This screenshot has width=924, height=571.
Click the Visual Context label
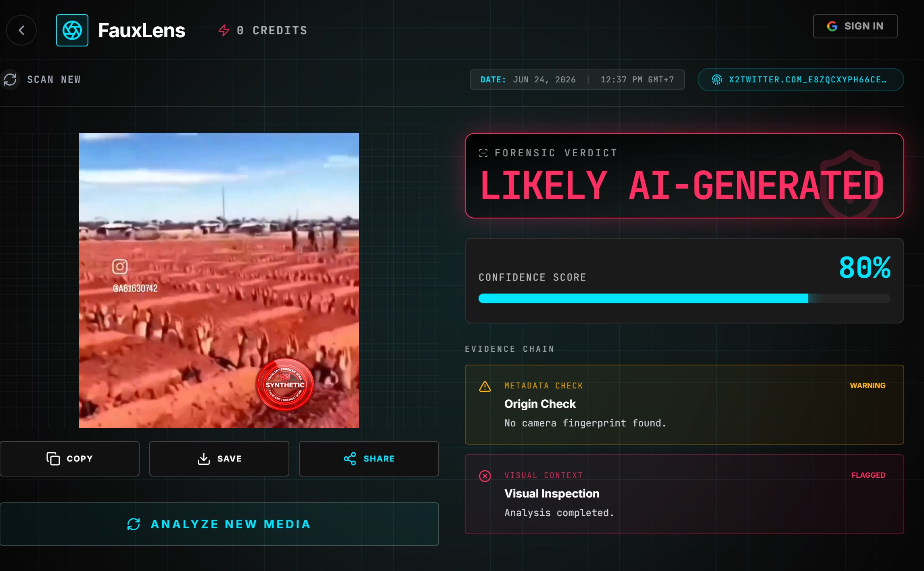(544, 475)
